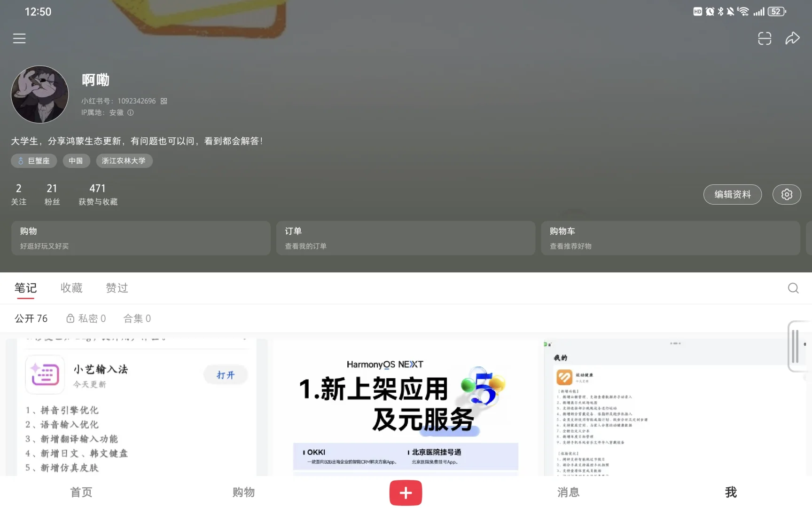
Task: Tap the red plus button to create a post
Action: pos(406,492)
